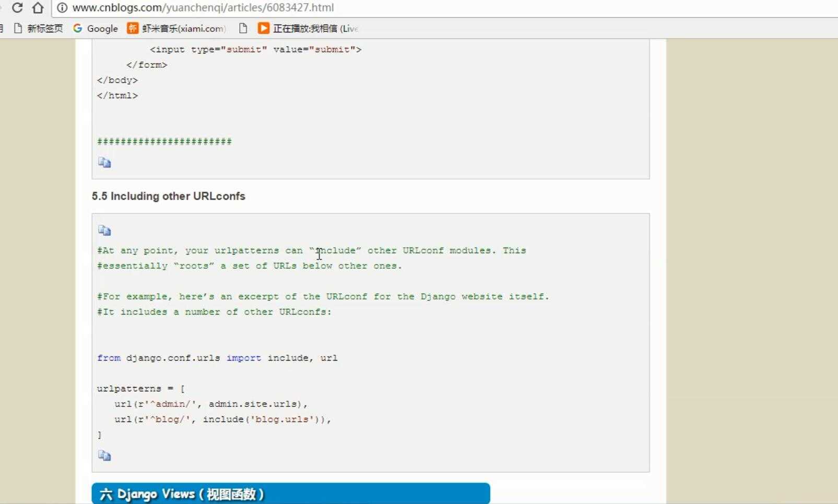Click the '#It includes a number of other URLconfs:' line
Screen dimensions: 838x504
215,312
